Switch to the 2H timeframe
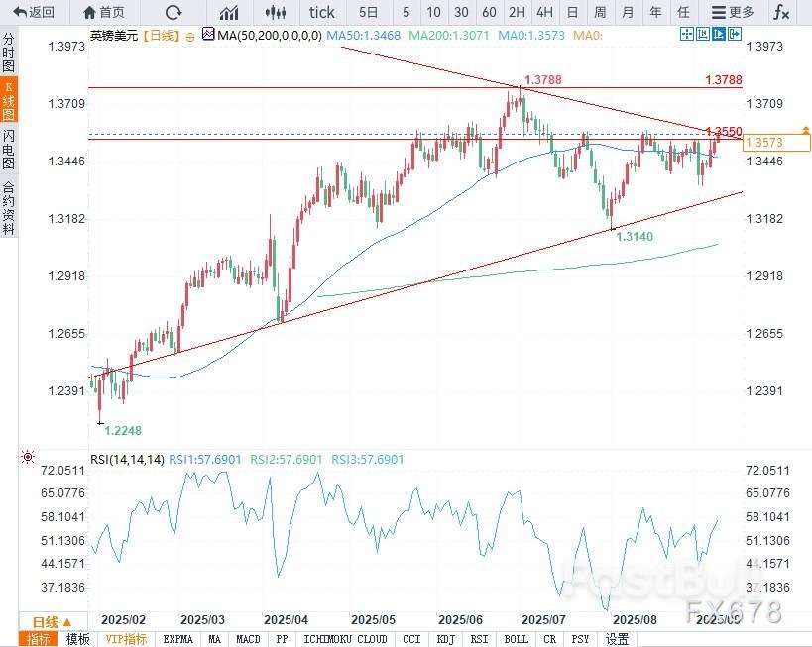This screenshot has width=812, height=647. pyautogui.click(x=517, y=12)
